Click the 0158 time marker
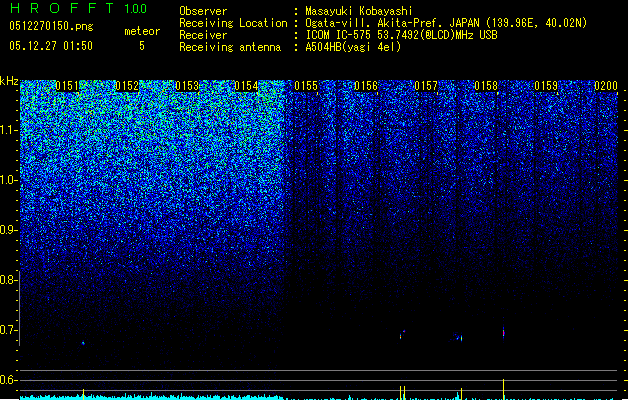Viewport: 629px width, 400px height. [486, 86]
